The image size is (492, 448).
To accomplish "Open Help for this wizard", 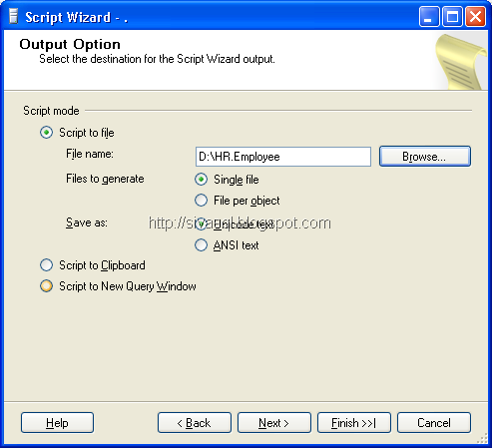I will pos(57,423).
